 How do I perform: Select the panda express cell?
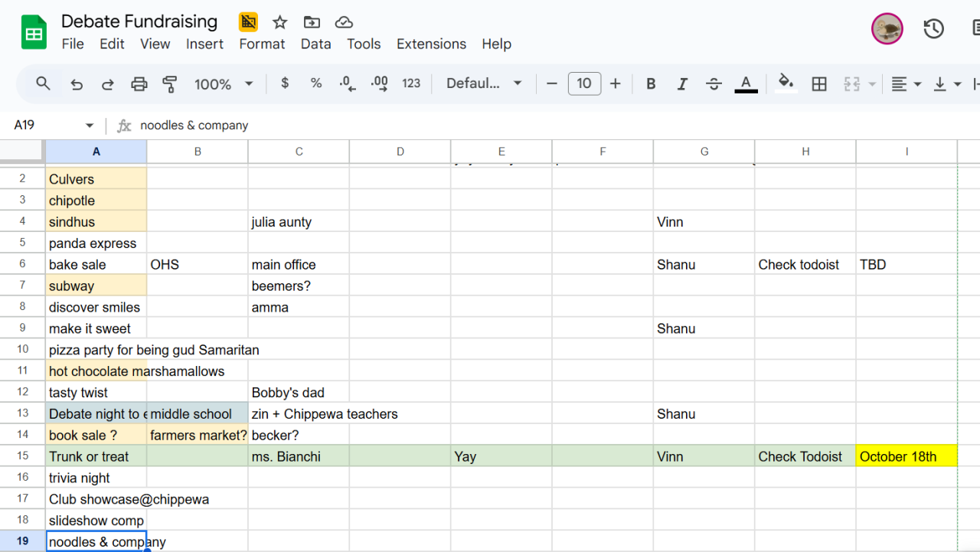pyautogui.click(x=96, y=243)
